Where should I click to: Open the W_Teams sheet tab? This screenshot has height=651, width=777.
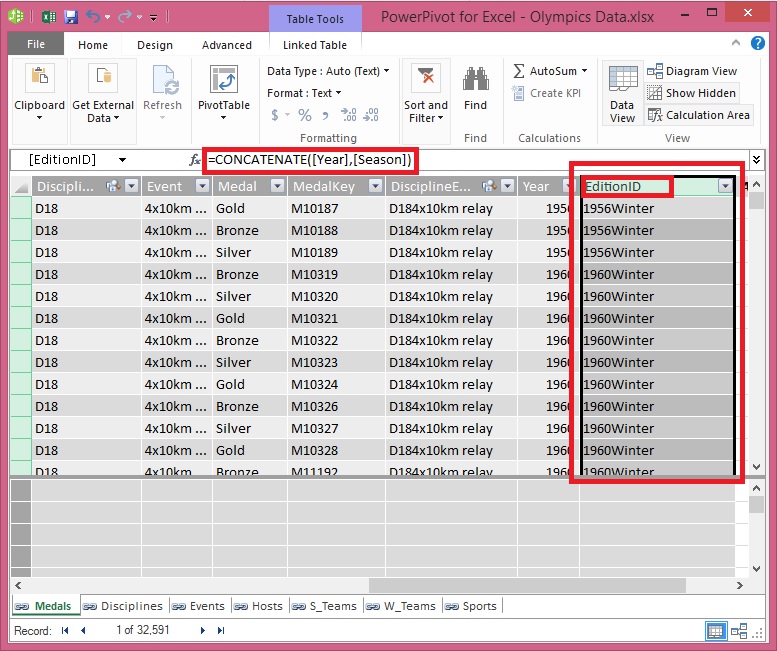[x=401, y=606]
